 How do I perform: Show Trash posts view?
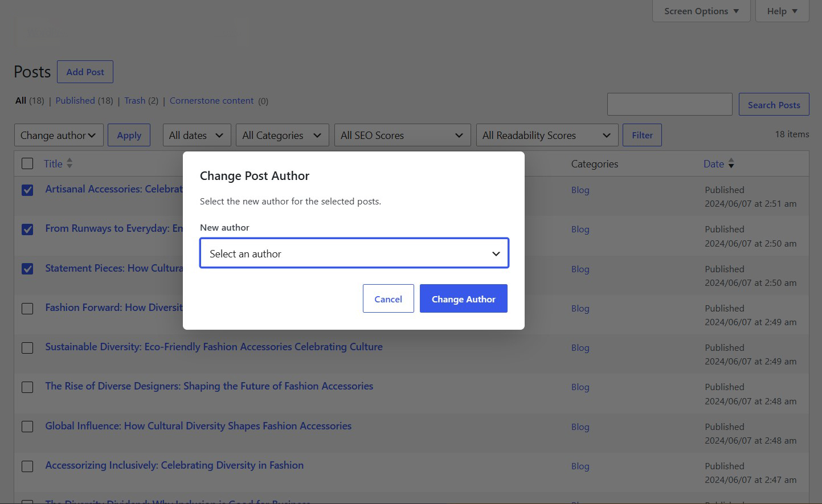click(x=135, y=101)
